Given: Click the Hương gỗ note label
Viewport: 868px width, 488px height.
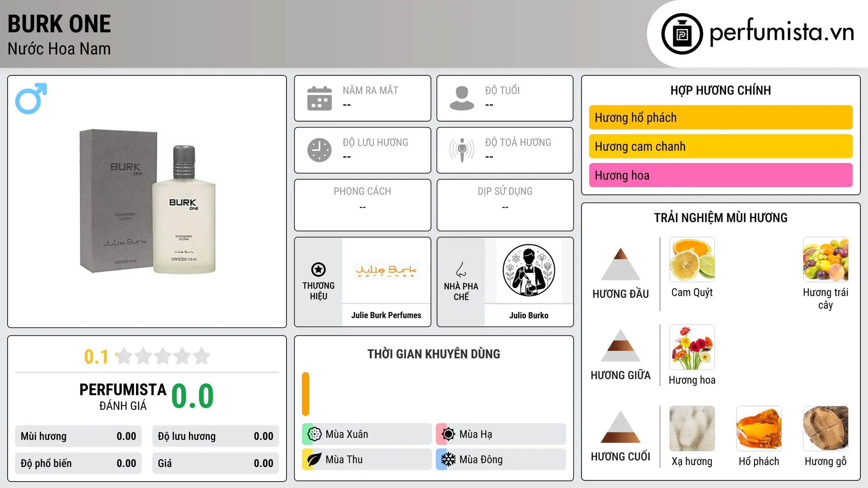Looking at the screenshot, I should pos(826,461).
